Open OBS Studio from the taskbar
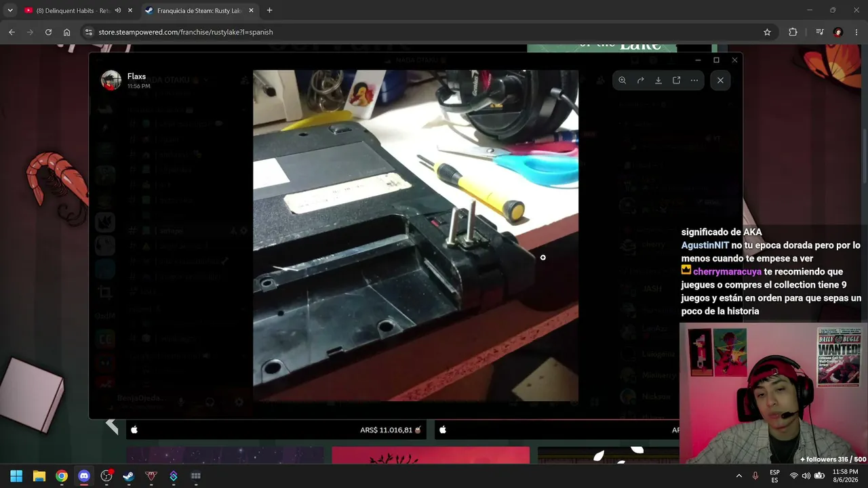Image resolution: width=868 pixels, height=488 pixels. (x=106, y=476)
